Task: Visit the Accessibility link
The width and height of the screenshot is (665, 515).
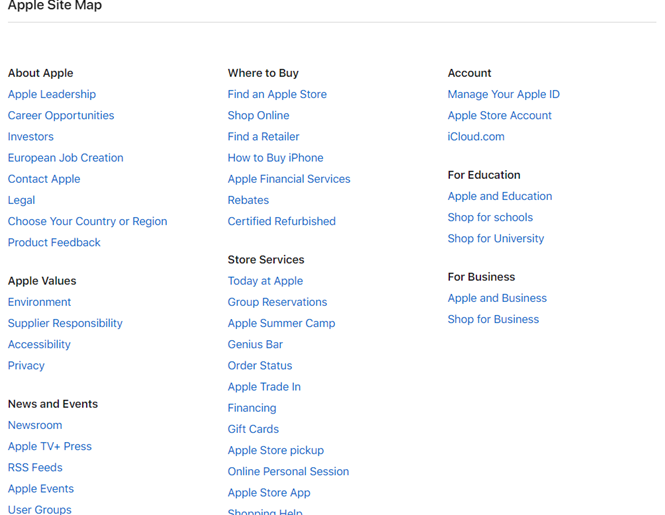Action: (39, 344)
